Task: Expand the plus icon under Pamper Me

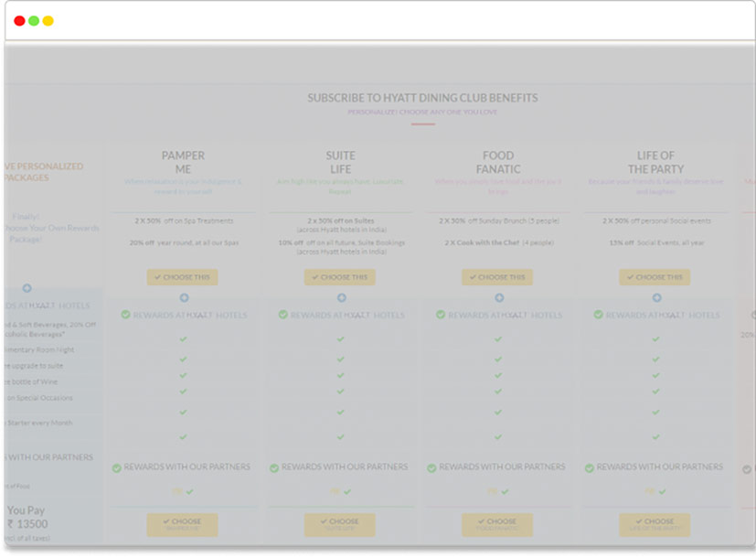Action: [184, 297]
